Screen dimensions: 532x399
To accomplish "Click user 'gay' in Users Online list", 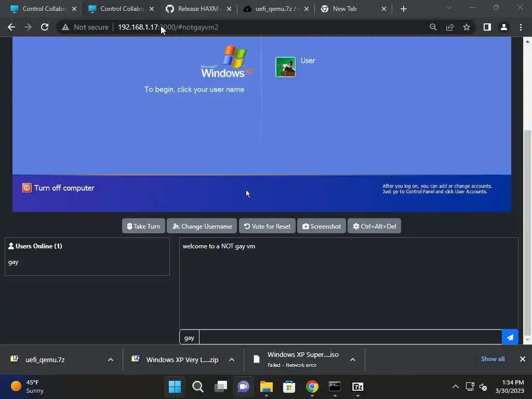I will coord(13,262).
